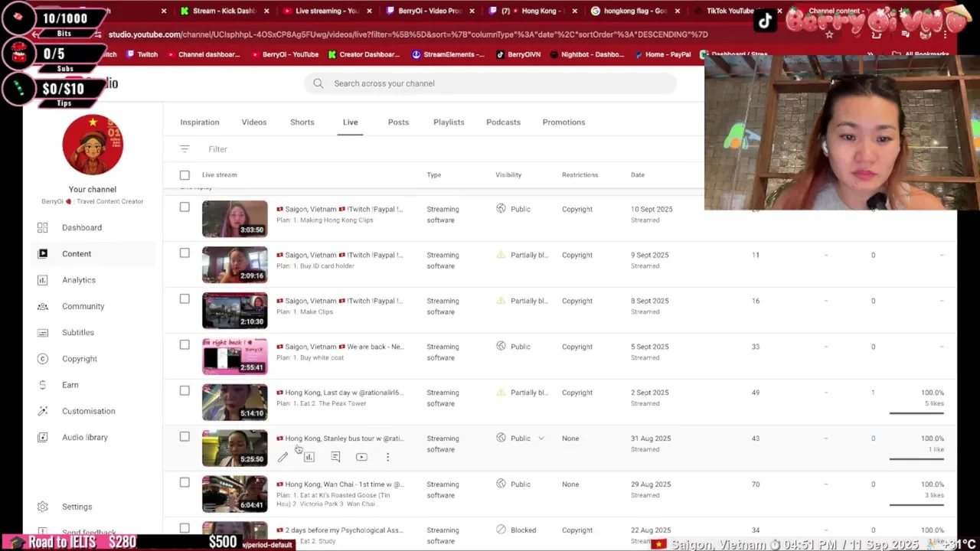Click Public globe icon for 29 Aug stream
This screenshot has width=980, height=551.
[x=501, y=484]
